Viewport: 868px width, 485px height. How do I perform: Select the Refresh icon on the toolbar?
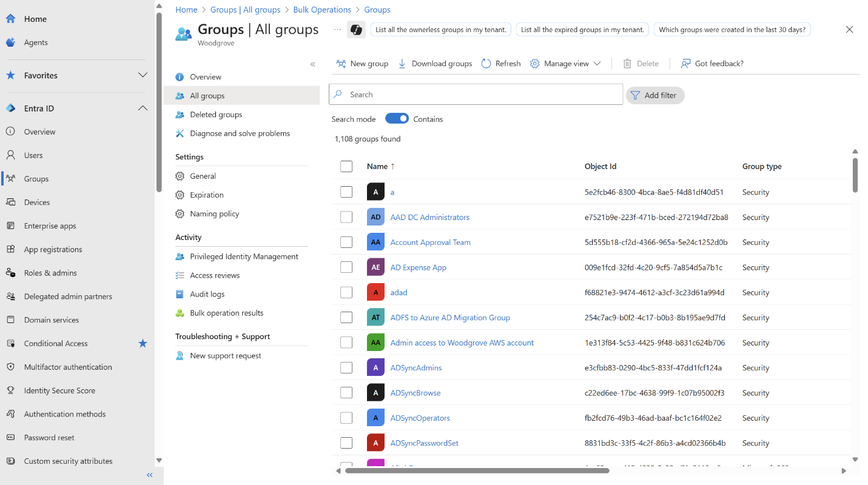pos(486,63)
